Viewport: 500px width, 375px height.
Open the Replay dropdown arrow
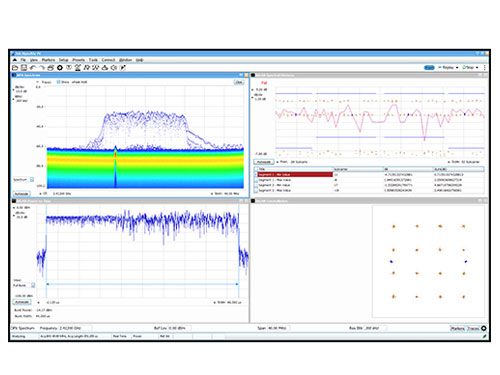457,68
